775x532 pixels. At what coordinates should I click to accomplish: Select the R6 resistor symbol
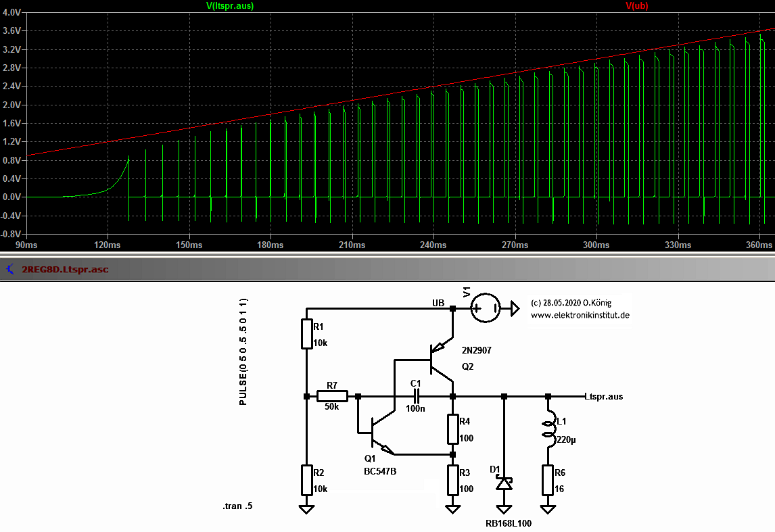[546, 481]
